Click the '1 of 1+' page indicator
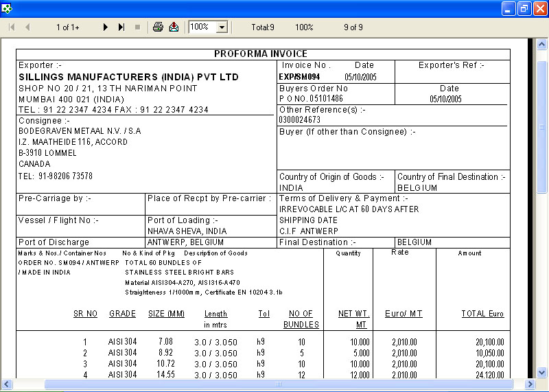549x392 pixels. (x=67, y=27)
